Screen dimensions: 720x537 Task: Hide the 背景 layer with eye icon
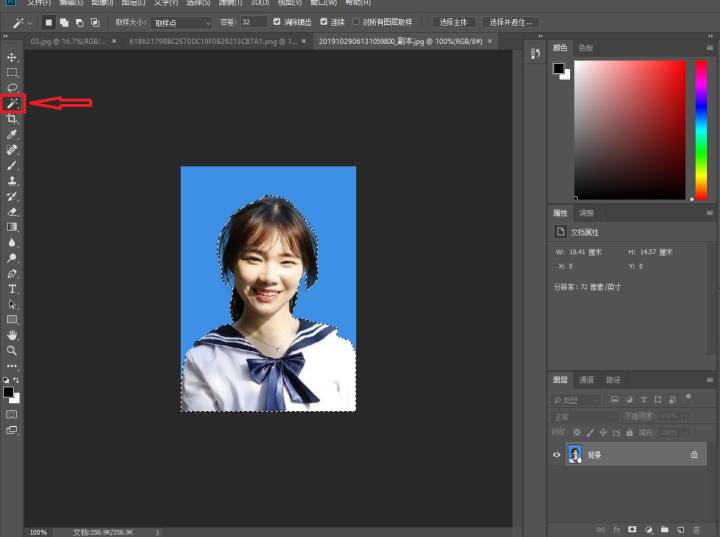[x=557, y=454]
